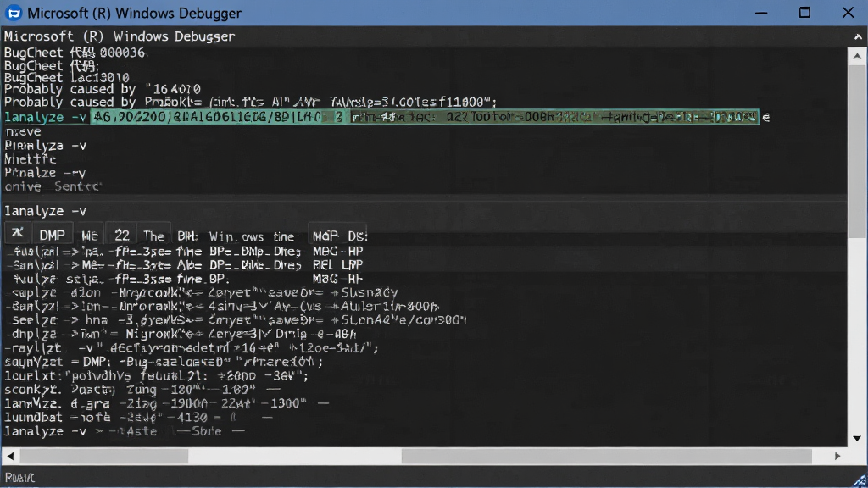This screenshot has height=488, width=868.
Task: Click the 'MBG-HP' value in first row
Action: (337, 251)
